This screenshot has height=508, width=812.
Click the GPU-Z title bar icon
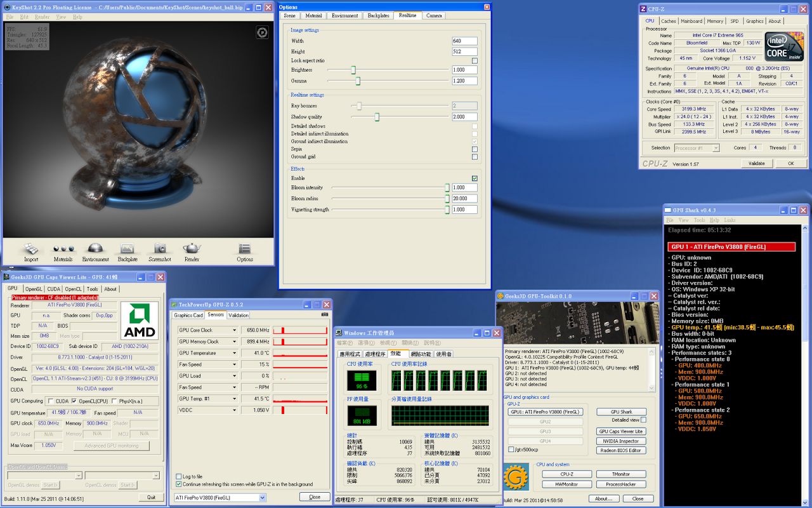pyautogui.click(x=174, y=304)
